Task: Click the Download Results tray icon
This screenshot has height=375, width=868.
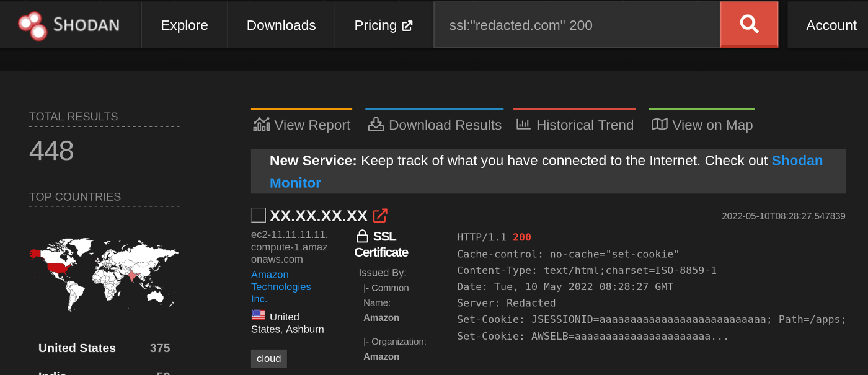Action: [376, 125]
